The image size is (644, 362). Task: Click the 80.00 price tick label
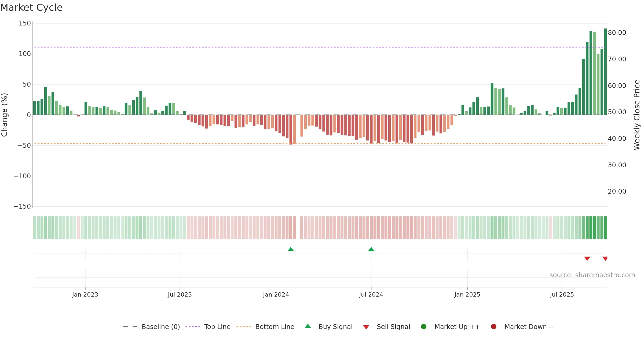617,33
